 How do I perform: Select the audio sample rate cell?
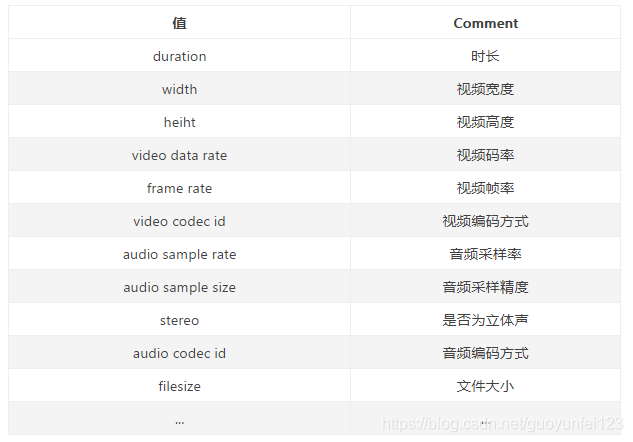[x=179, y=254]
